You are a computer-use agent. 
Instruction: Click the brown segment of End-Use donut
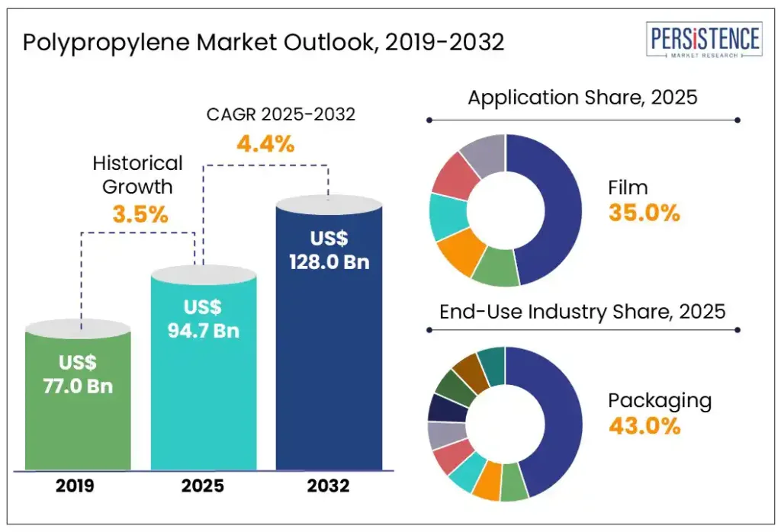(471, 374)
